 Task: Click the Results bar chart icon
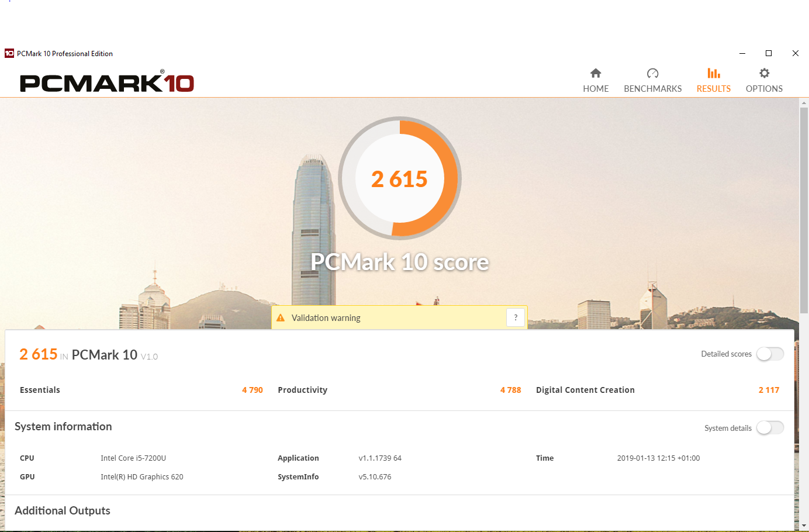coord(714,73)
